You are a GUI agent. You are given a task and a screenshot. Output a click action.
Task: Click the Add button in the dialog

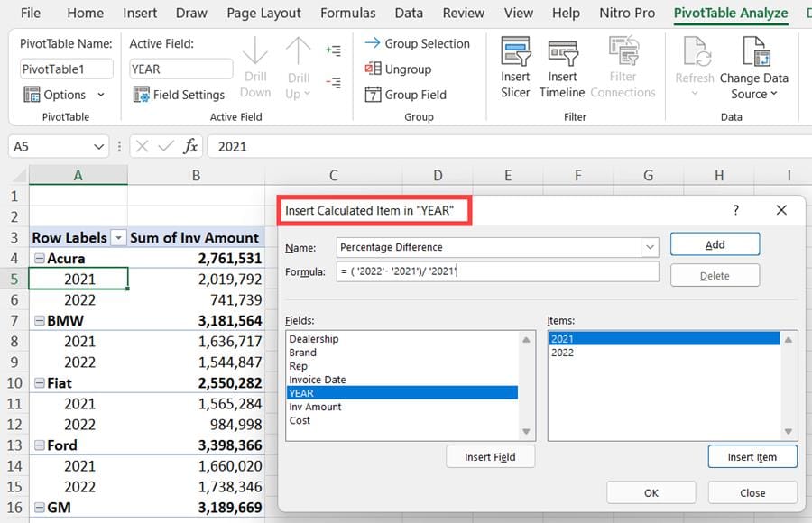tap(714, 245)
